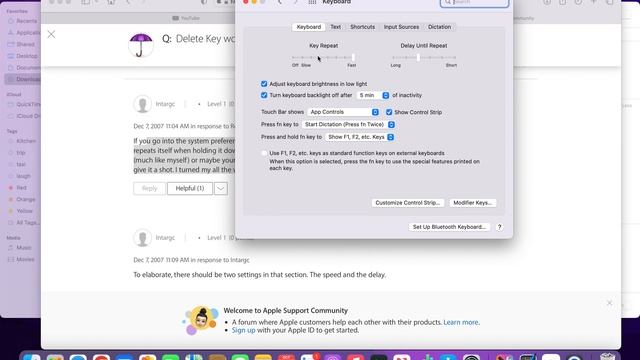Click Safari's new tab plus icon
The height and width of the screenshot is (360, 640).
point(594,2)
